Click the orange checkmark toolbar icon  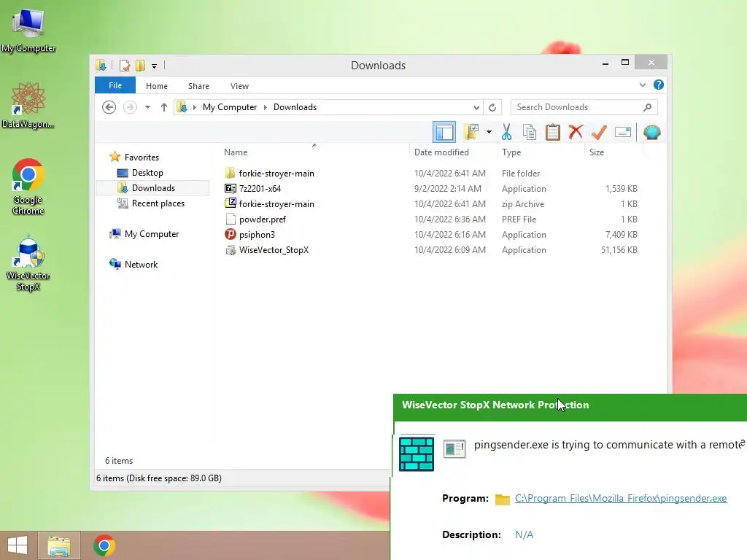pos(599,132)
